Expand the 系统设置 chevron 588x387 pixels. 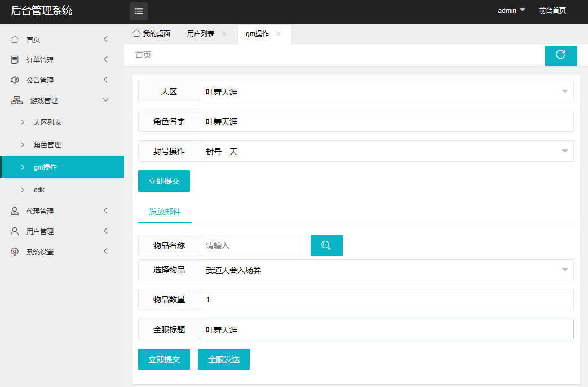[106, 251]
